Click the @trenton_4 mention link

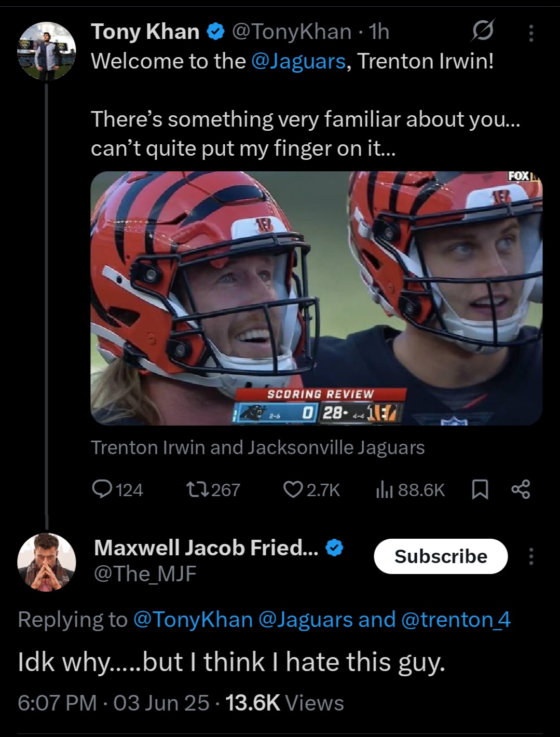[456, 620]
